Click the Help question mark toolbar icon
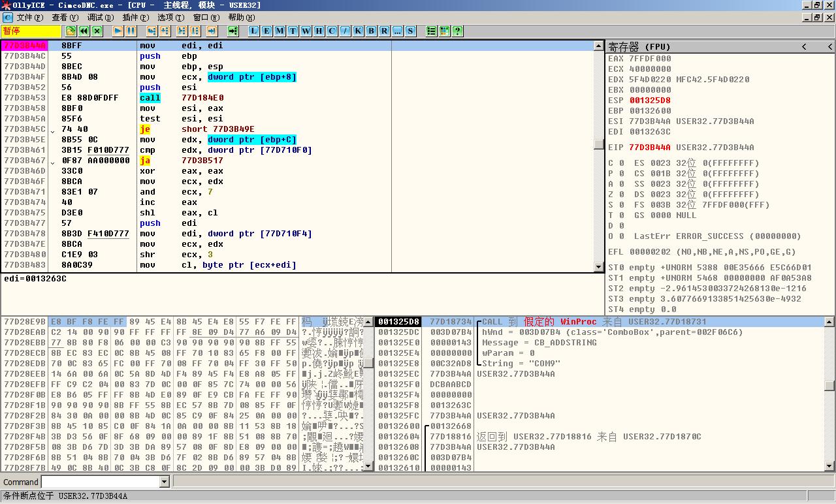836x504 pixels. point(457,31)
